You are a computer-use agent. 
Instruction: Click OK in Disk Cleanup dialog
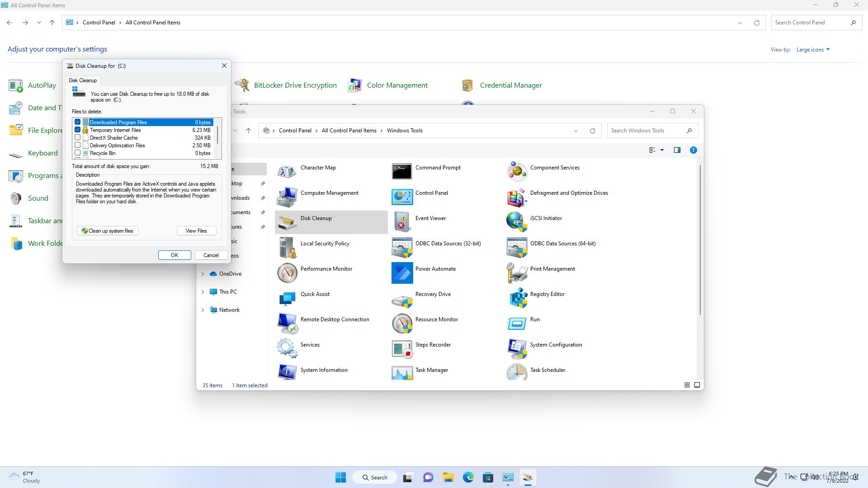coord(175,255)
